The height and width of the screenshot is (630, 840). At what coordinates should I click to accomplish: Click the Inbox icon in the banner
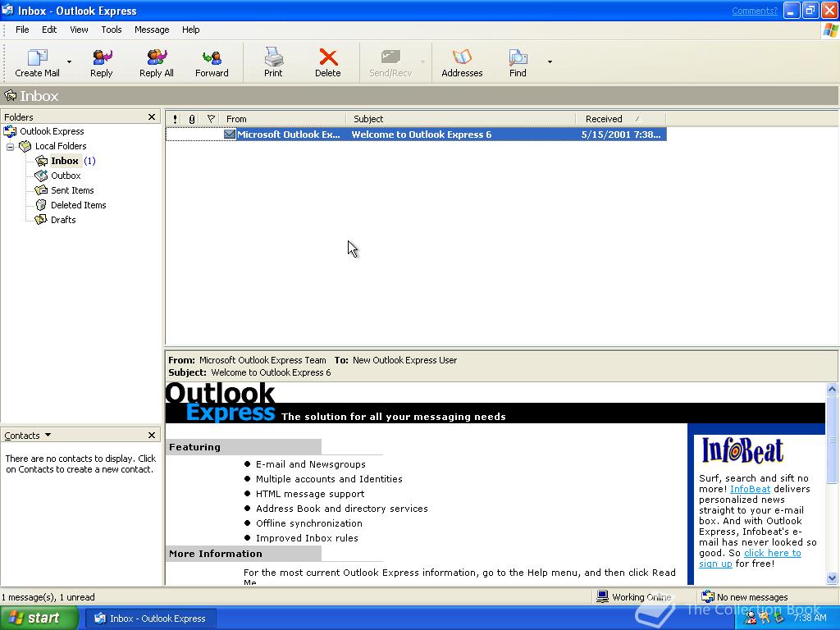pyautogui.click(x=10, y=96)
